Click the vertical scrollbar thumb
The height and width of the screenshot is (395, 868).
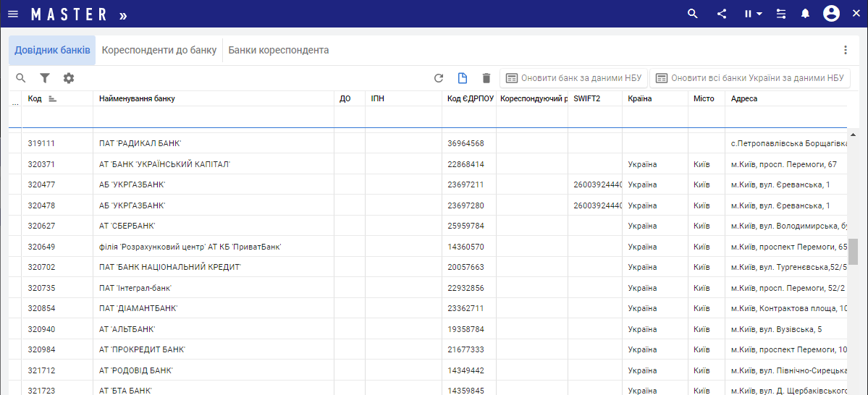(853, 251)
